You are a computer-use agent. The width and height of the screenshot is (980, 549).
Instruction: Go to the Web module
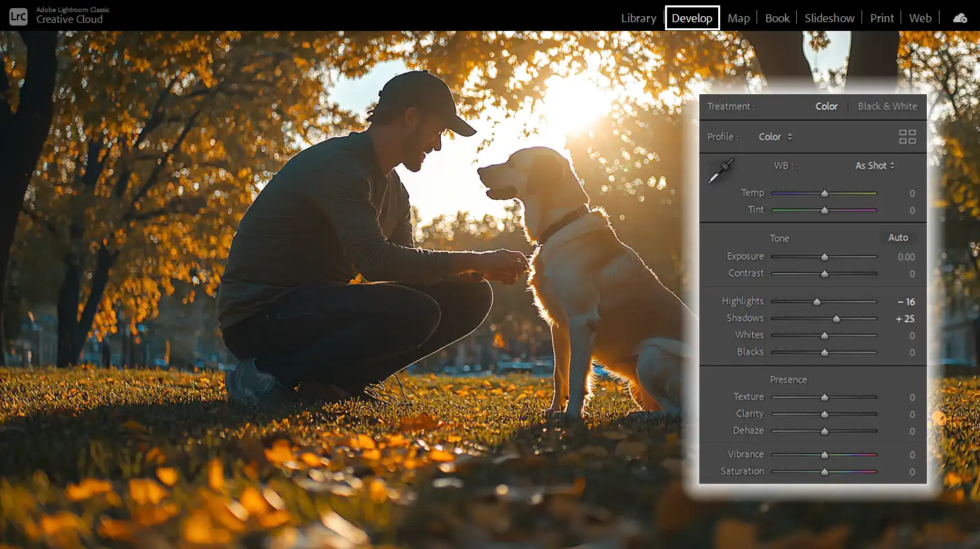pyautogui.click(x=920, y=18)
